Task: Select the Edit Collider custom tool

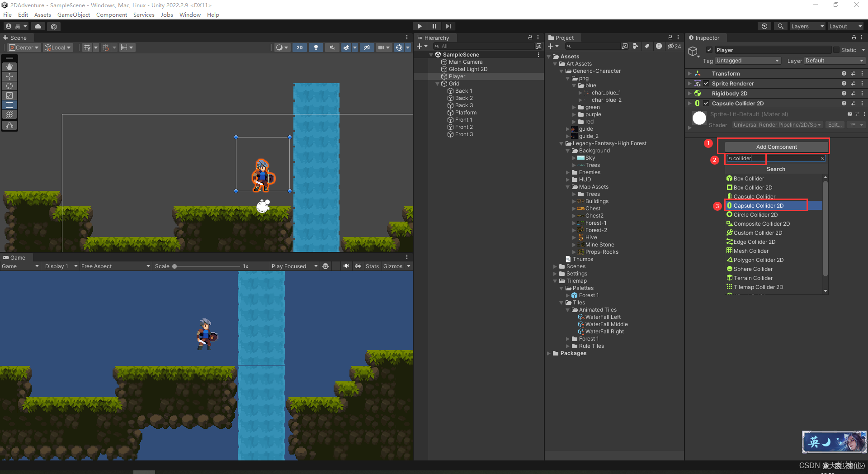Action: tap(9, 125)
